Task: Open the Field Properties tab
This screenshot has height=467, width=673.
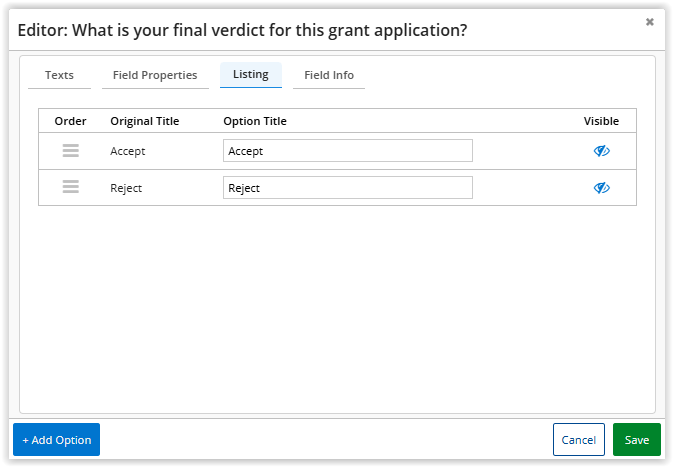Action: (155, 75)
